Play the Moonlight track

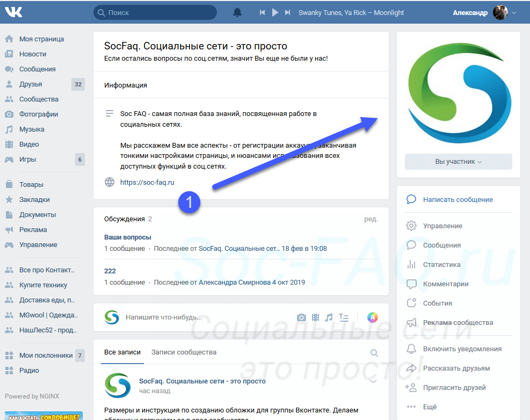[275, 12]
